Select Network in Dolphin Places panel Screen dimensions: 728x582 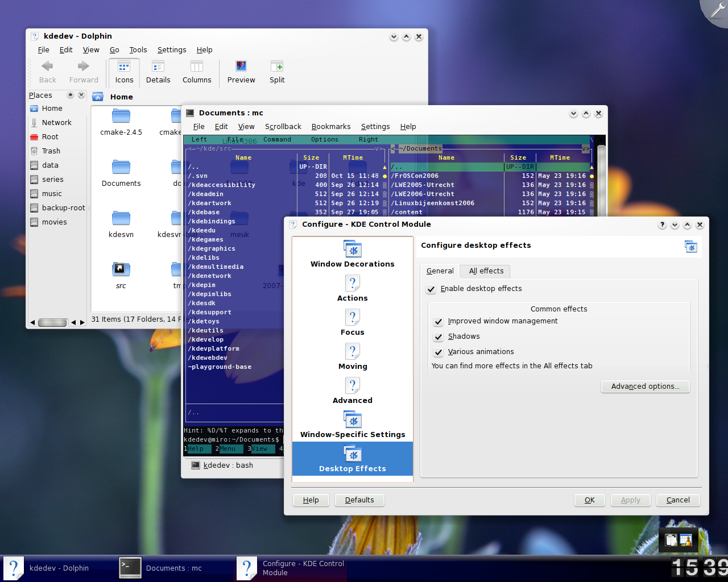coord(56,123)
